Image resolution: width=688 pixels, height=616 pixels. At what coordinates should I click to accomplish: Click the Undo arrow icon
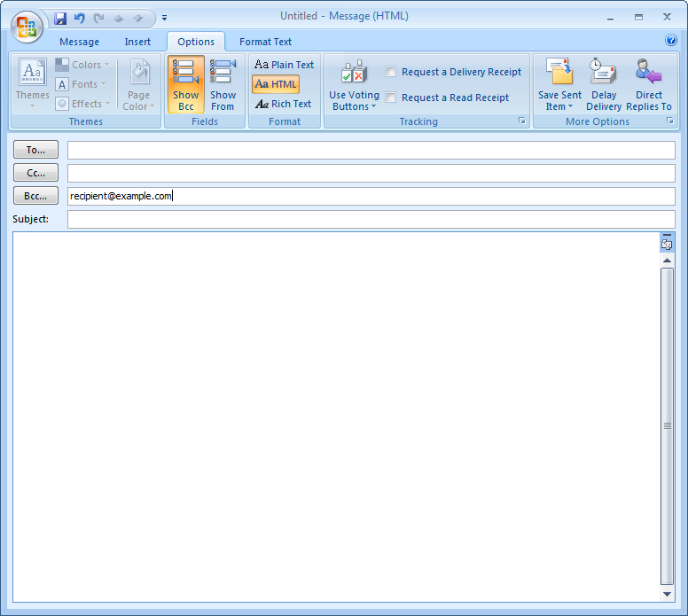(80, 18)
